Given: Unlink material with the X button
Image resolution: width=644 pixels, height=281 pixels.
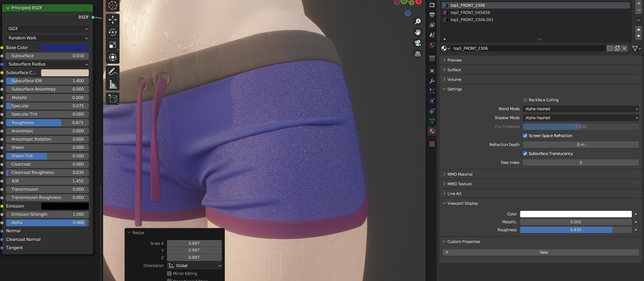Looking at the screenshot, I should click(624, 48).
